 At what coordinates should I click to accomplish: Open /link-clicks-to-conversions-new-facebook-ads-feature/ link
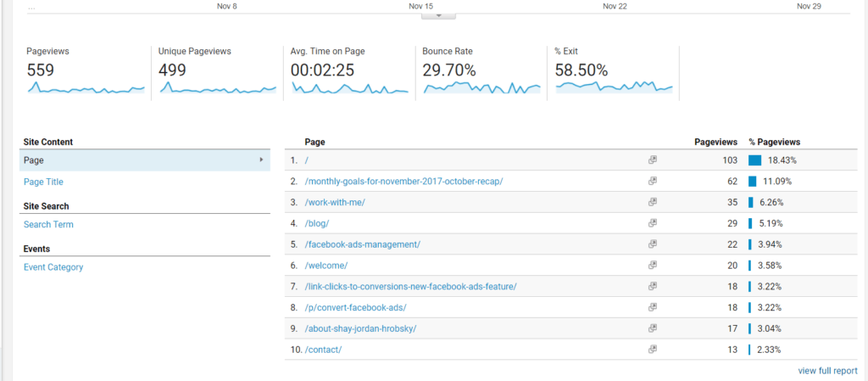tap(410, 287)
